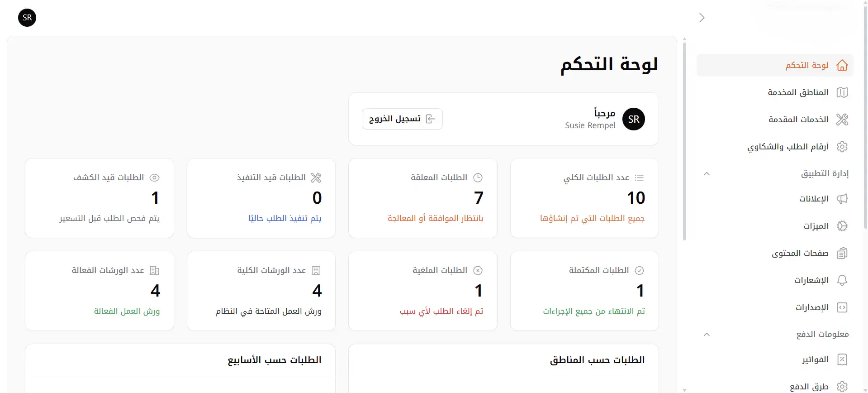Viewport: 868px width, 393px height.
Task: Collapse the sidebar with the top chevron
Action: 702,18
